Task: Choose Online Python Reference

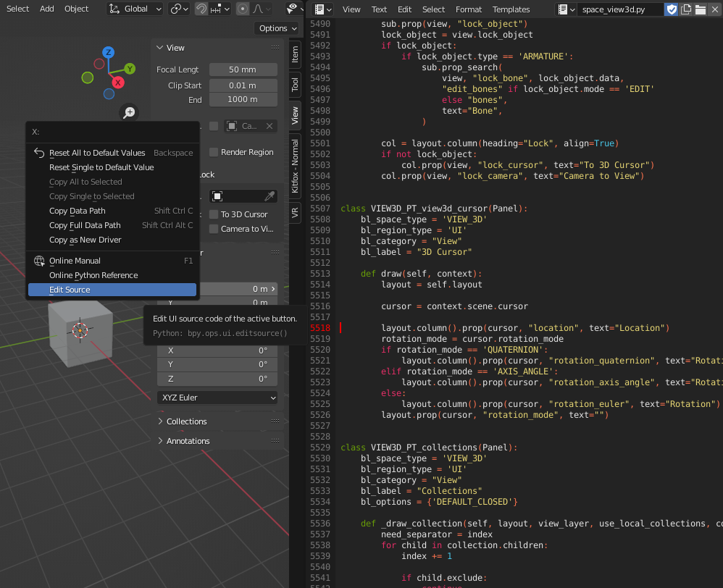Action: [x=112, y=275]
